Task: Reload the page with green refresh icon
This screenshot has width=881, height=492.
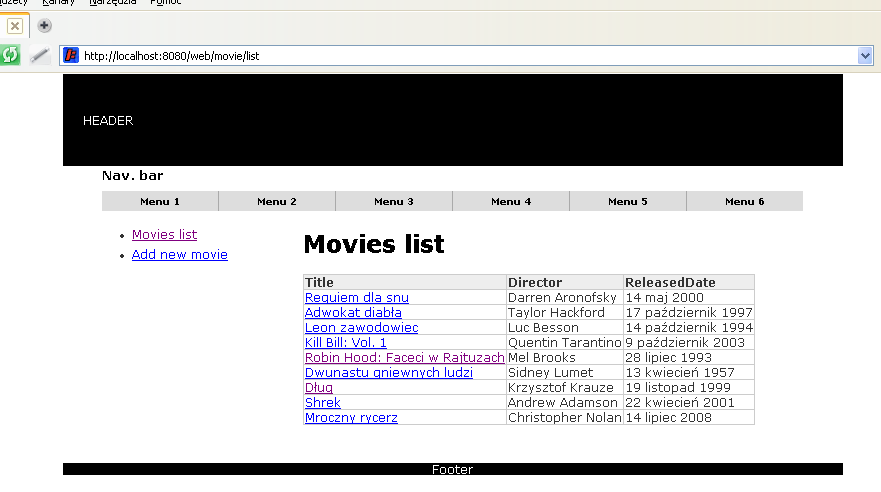Action: tap(10, 55)
